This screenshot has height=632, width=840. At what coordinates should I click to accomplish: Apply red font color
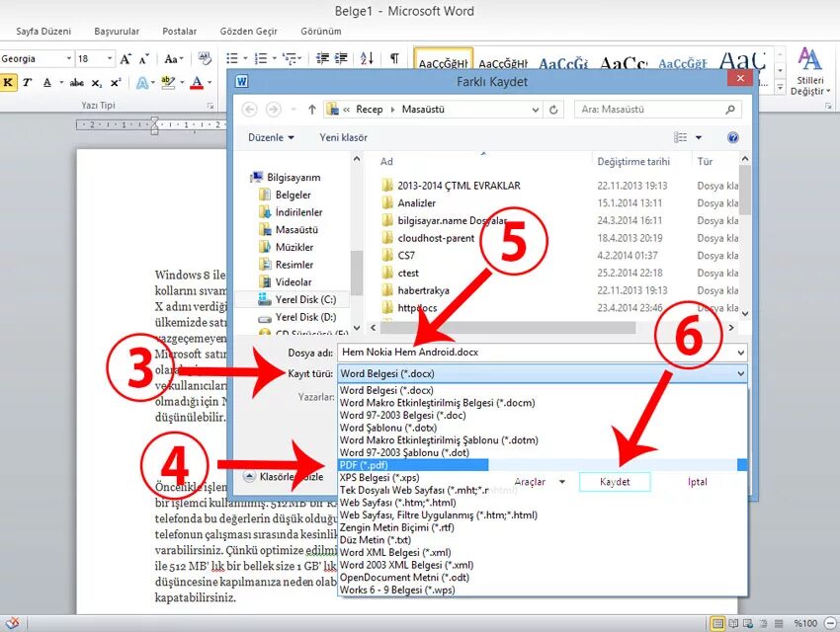(197, 82)
